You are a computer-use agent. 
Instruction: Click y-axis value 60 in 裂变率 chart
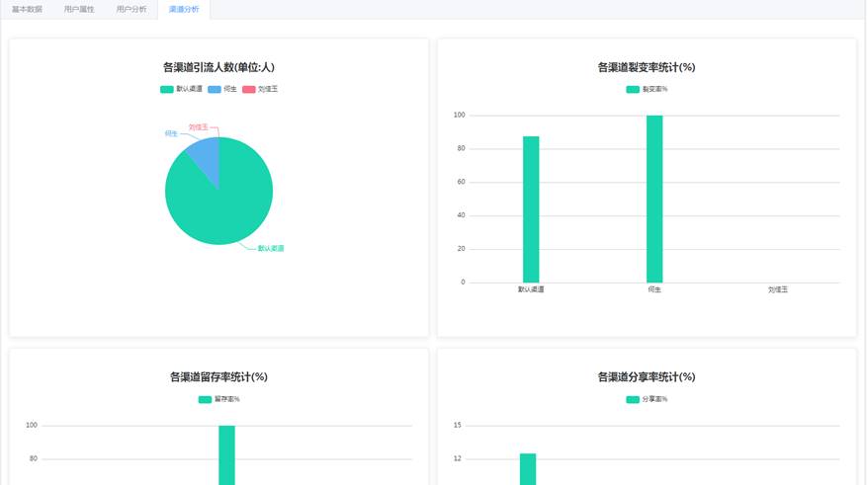pyautogui.click(x=461, y=182)
